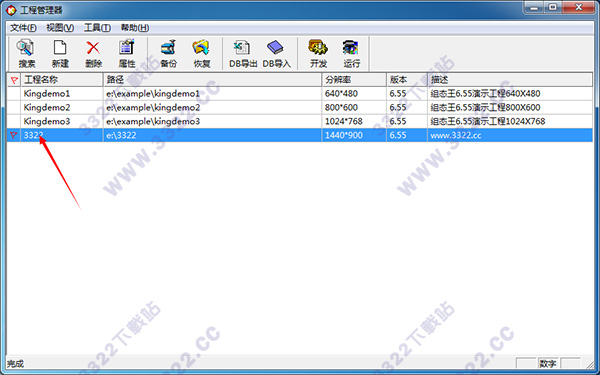Viewport: 600px width, 375px height.
Task: Sort list by 工程名称 column header
Action: (62, 80)
